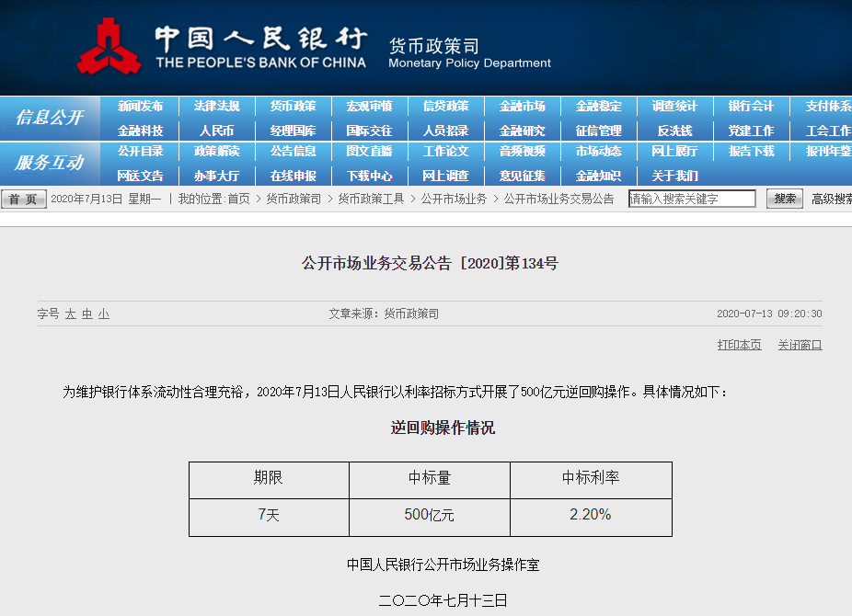This screenshot has width=852, height=616.
Task: Click 公开市场业务 breadcrumb link
Action: [x=454, y=199]
